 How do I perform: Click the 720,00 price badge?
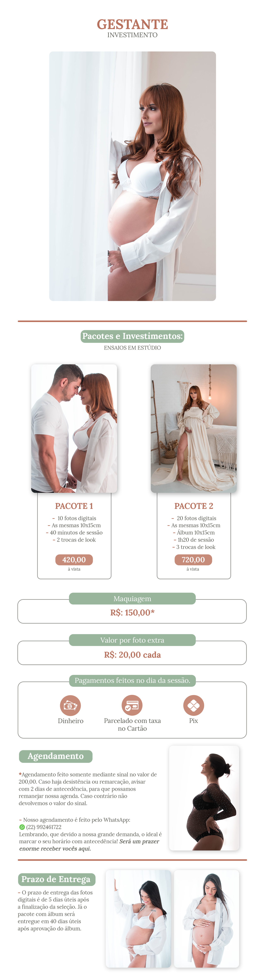point(193,560)
